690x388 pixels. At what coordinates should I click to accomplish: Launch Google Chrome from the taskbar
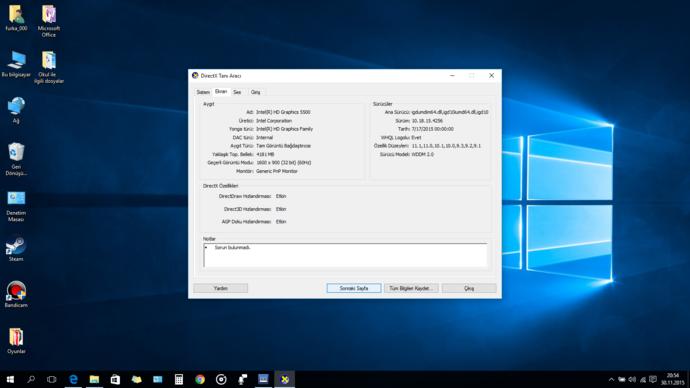click(x=200, y=379)
